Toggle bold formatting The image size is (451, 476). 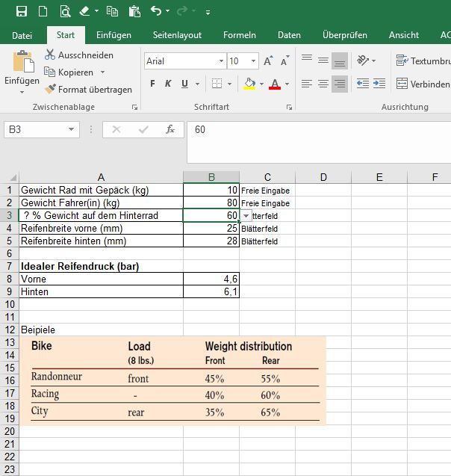(x=153, y=84)
